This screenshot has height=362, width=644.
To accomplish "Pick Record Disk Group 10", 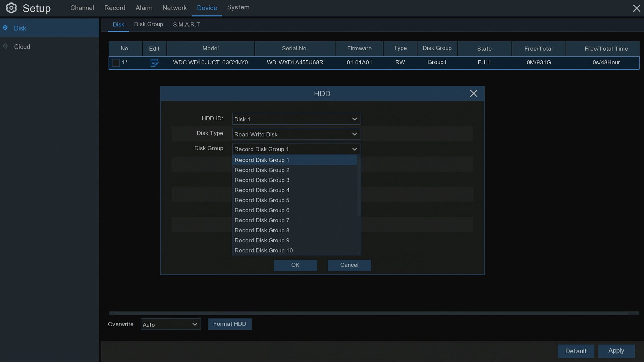I will point(263,250).
